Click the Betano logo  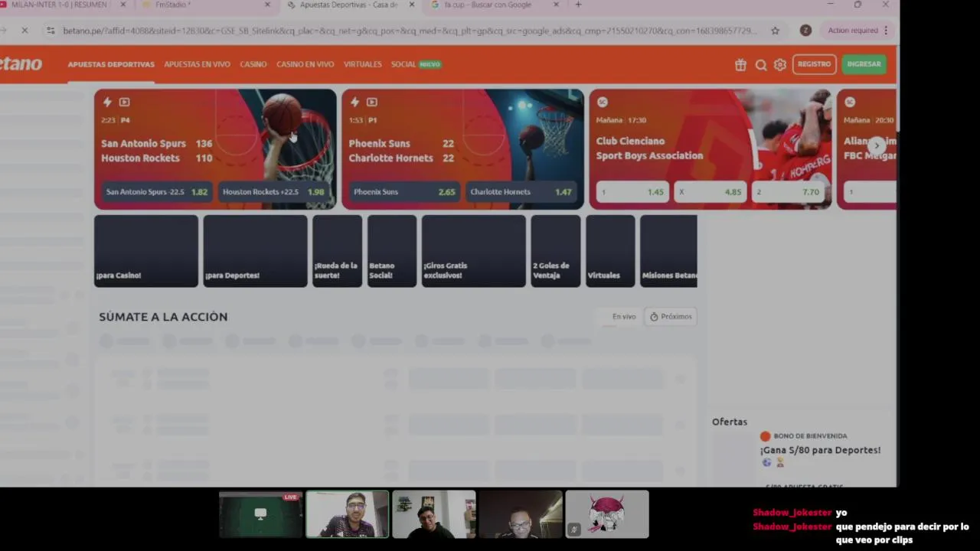coord(21,64)
